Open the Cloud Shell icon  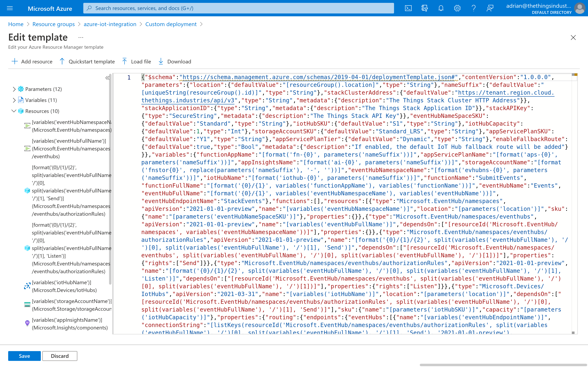tap(408, 8)
